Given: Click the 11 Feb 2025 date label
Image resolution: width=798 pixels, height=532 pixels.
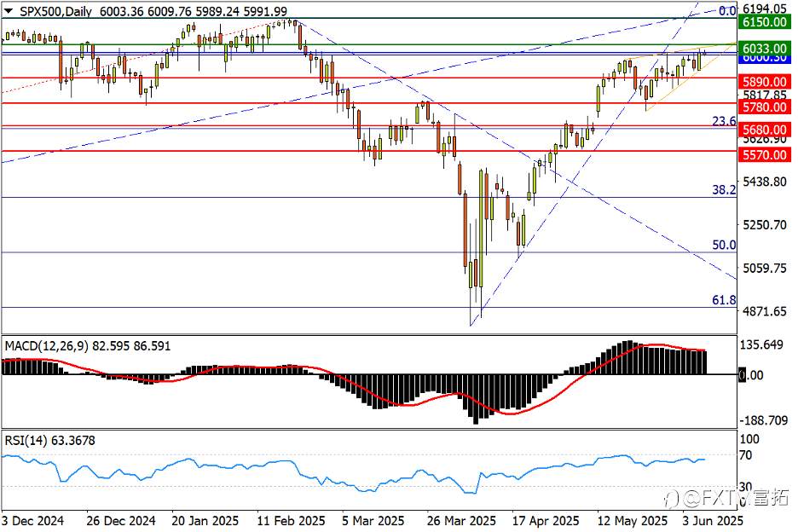Looking at the screenshot, I should (291, 521).
